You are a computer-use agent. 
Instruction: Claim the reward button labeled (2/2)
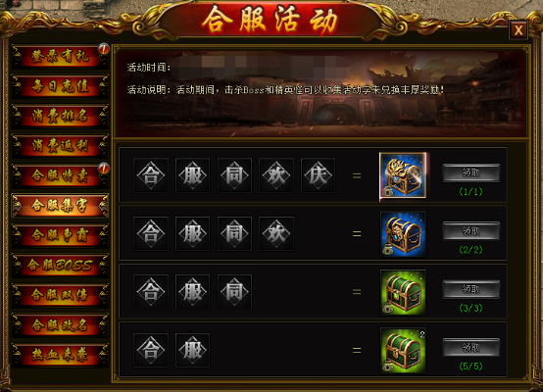tap(471, 230)
